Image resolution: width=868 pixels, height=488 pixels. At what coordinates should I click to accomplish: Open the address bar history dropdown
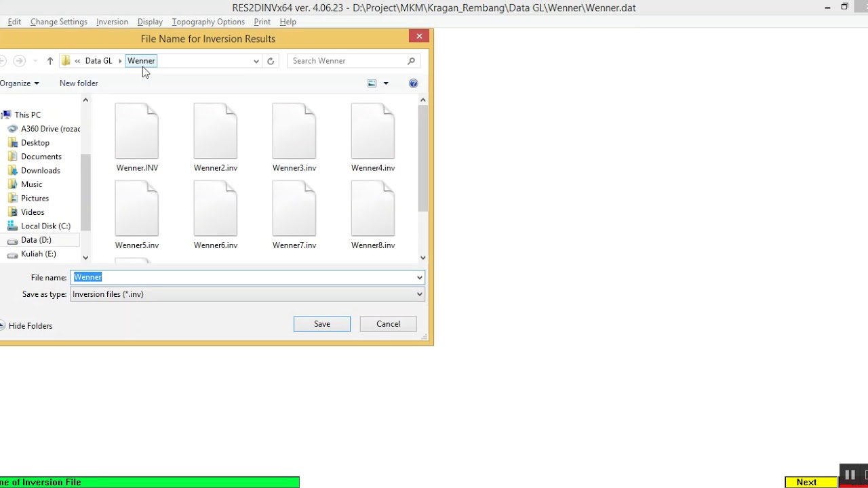click(x=256, y=61)
